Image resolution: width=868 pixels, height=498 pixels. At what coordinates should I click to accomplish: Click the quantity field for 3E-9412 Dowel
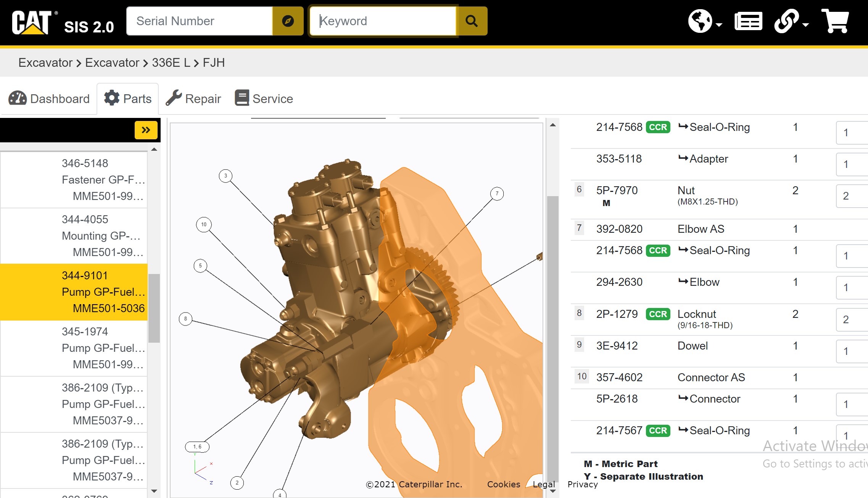[852, 351]
